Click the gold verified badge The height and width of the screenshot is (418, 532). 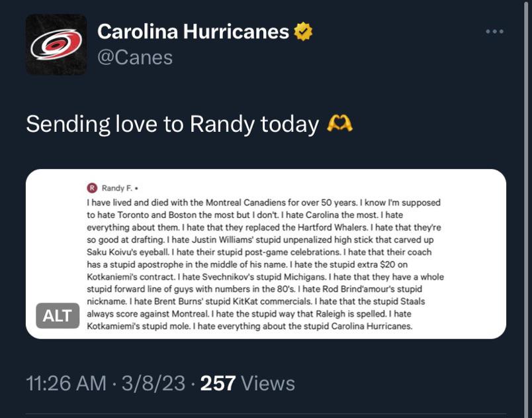[x=303, y=31]
